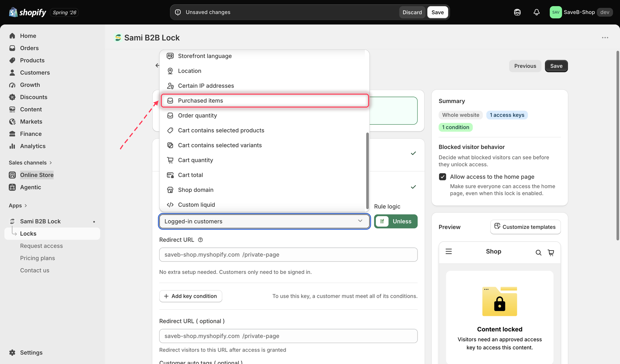Click the Sami B2B Lock app icon in sidebar
This screenshot has height=364, width=620.
12,222
